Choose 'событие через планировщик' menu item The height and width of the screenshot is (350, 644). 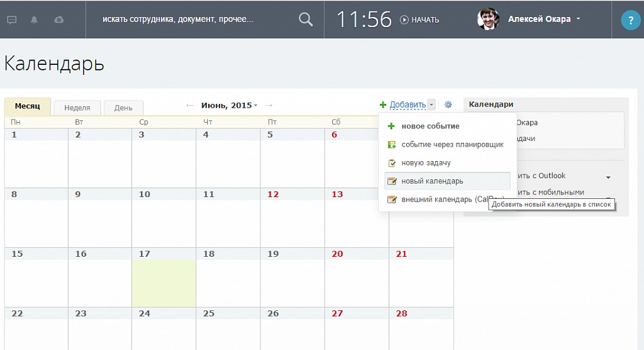[452, 144]
